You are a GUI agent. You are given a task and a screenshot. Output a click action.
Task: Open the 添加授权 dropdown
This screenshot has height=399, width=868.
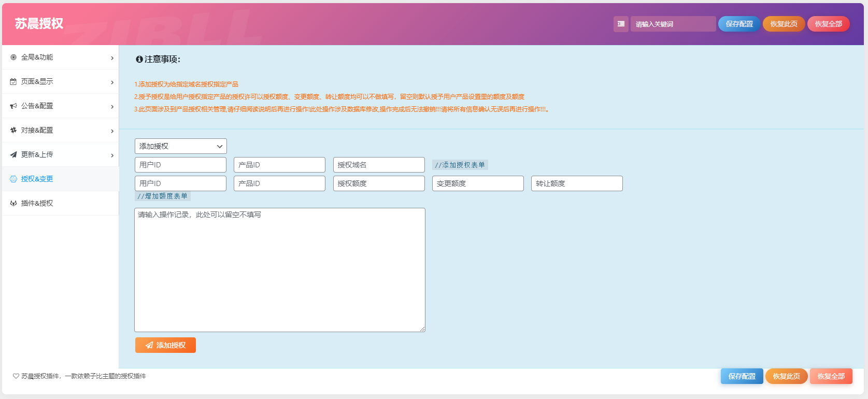180,146
